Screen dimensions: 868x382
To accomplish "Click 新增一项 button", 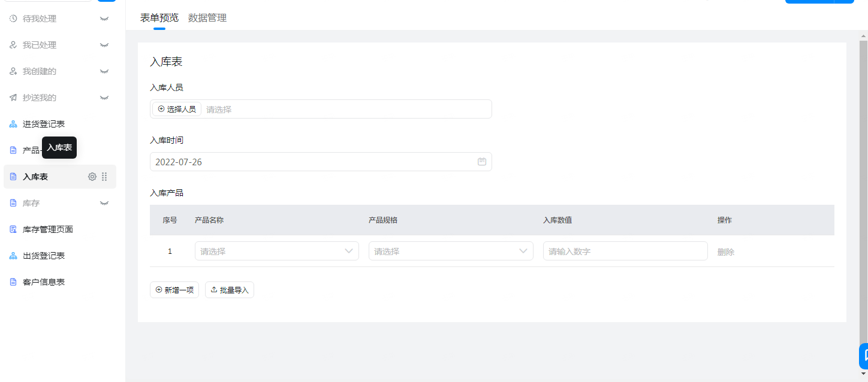I will (174, 290).
